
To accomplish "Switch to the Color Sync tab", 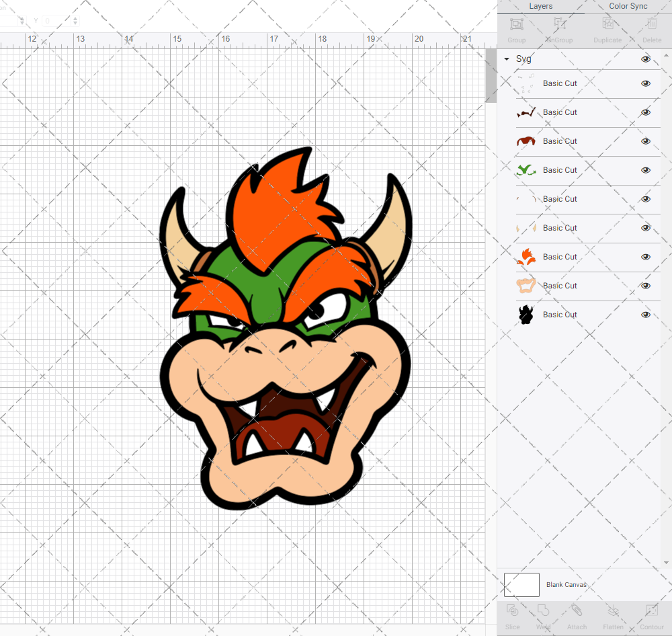I will [628, 6].
